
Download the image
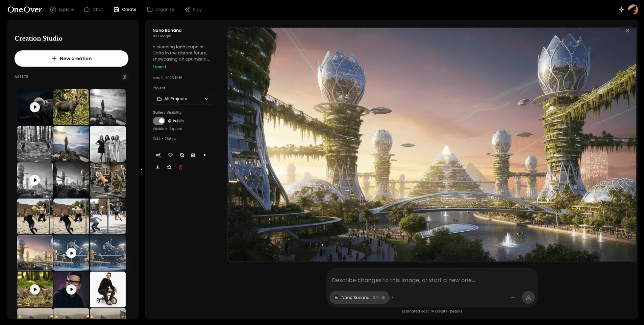click(x=157, y=167)
